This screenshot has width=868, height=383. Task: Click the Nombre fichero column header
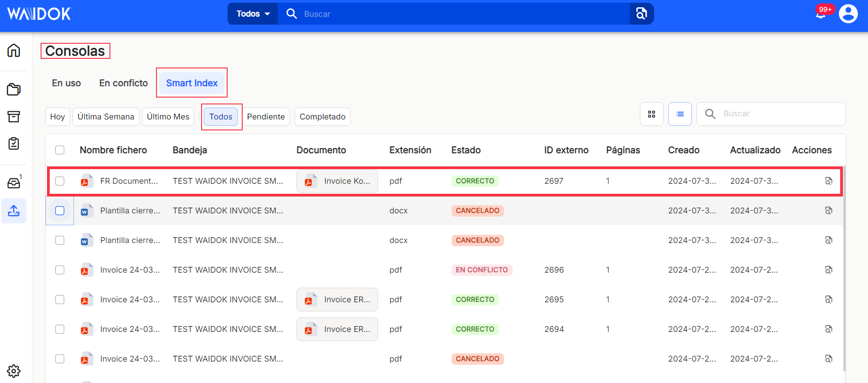[113, 150]
